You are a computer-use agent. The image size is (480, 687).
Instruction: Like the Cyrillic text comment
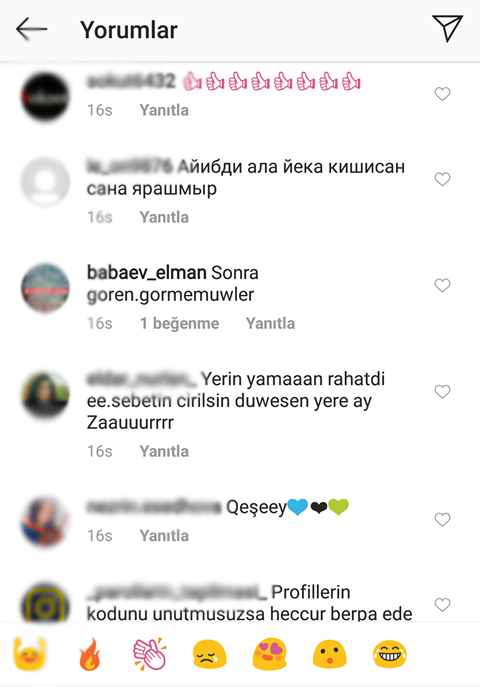[442, 179]
